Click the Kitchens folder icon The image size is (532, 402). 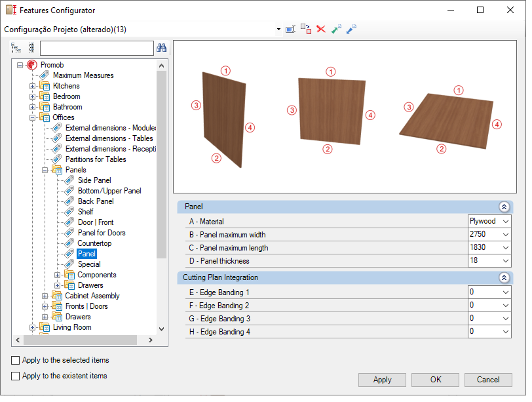[45, 85]
